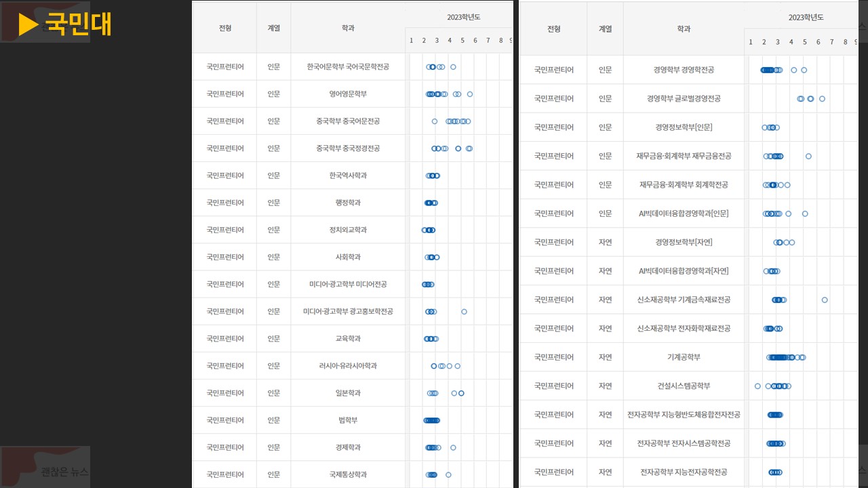Select 중국학부 중국어문전공 department cell

[348, 121]
